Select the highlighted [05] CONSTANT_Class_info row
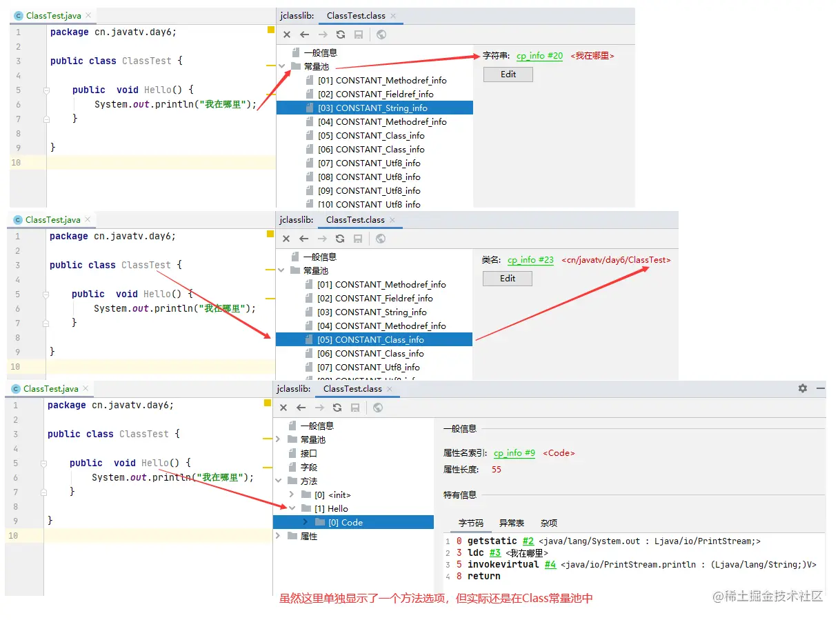 [x=374, y=339]
